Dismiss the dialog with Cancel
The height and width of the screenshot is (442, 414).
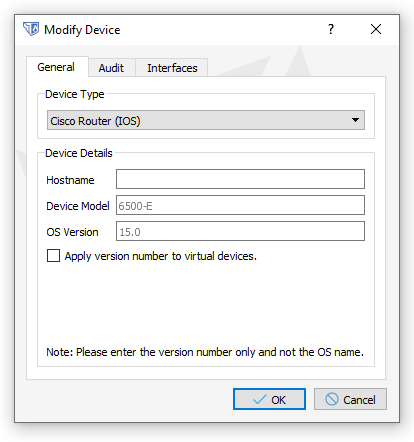pyautogui.click(x=350, y=399)
